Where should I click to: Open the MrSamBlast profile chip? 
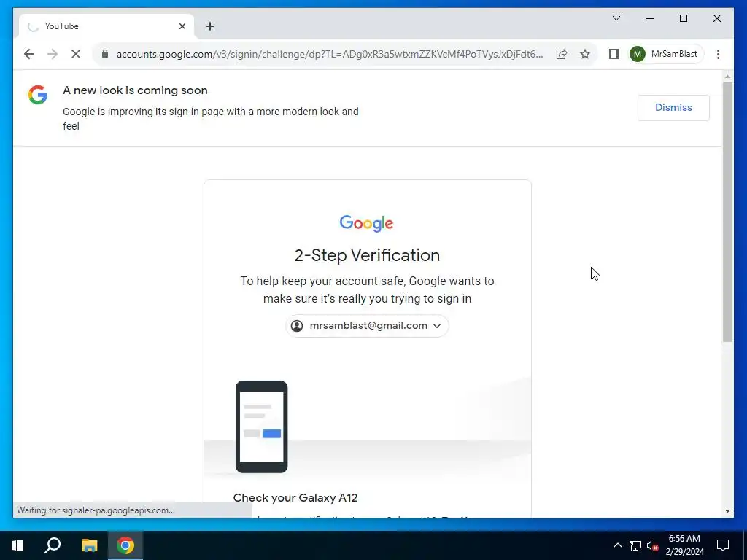pos(665,54)
